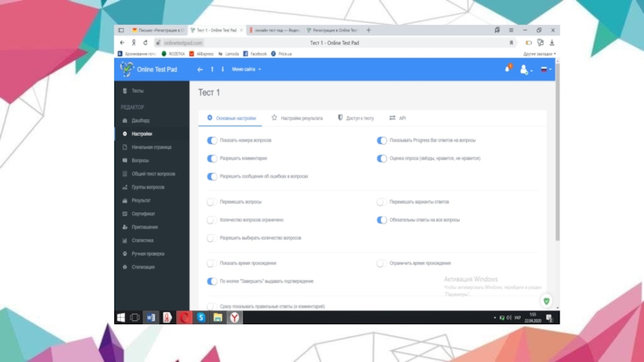This screenshot has height=362, width=644.
Task: Disable the Показать номера вопросов toggle
Action: click(212, 140)
